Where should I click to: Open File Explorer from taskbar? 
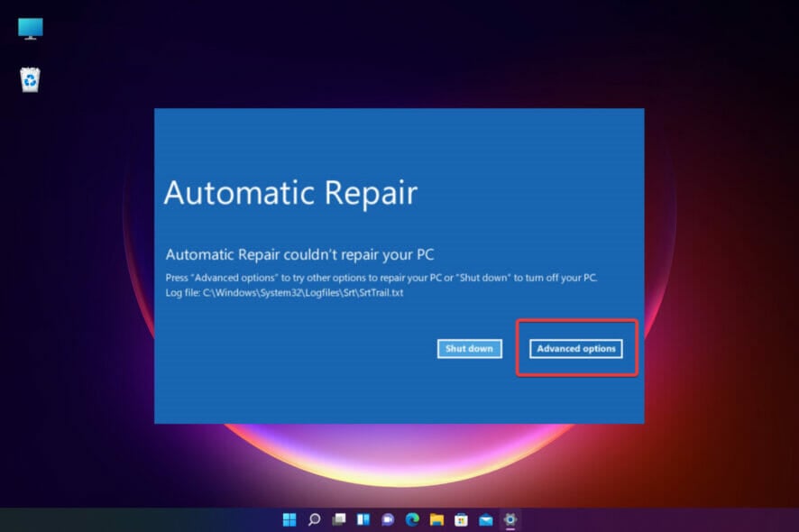[x=436, y=519]
